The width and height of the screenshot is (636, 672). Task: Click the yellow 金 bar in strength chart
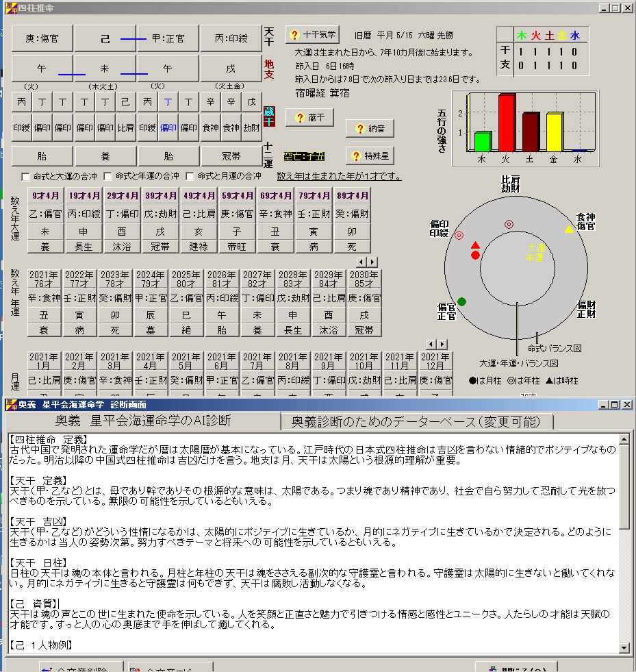[x=555, y=132]
